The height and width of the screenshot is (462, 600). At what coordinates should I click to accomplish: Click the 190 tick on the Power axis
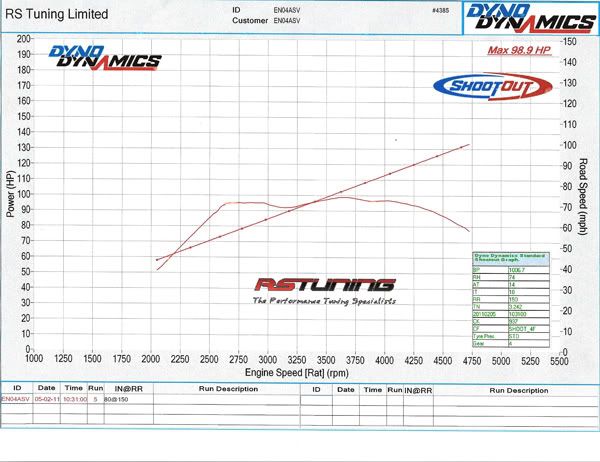click(23, 54)
